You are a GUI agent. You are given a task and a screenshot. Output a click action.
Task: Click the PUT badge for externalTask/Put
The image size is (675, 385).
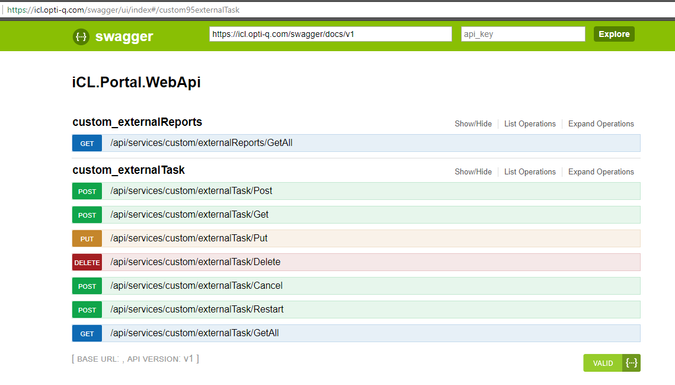coord(87,239)
